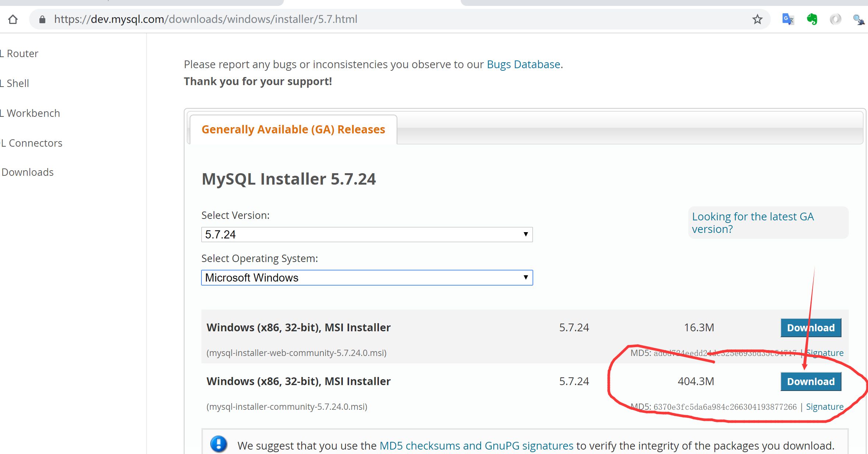Open MD5 checksums and GnuPG signatures link

tap(476, 446)
